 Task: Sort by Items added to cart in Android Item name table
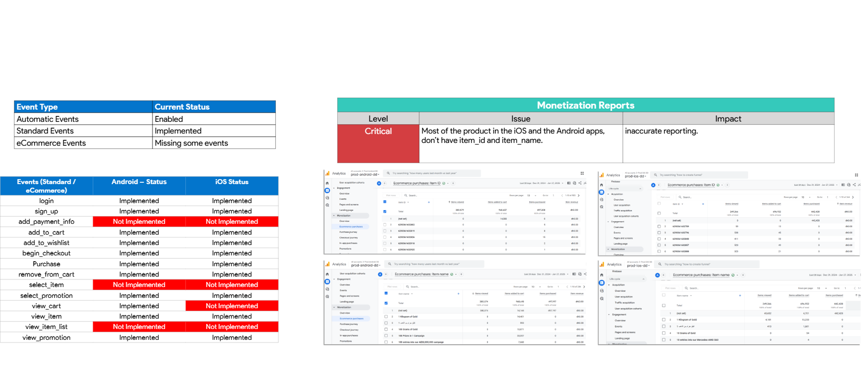tap(514, 294)
